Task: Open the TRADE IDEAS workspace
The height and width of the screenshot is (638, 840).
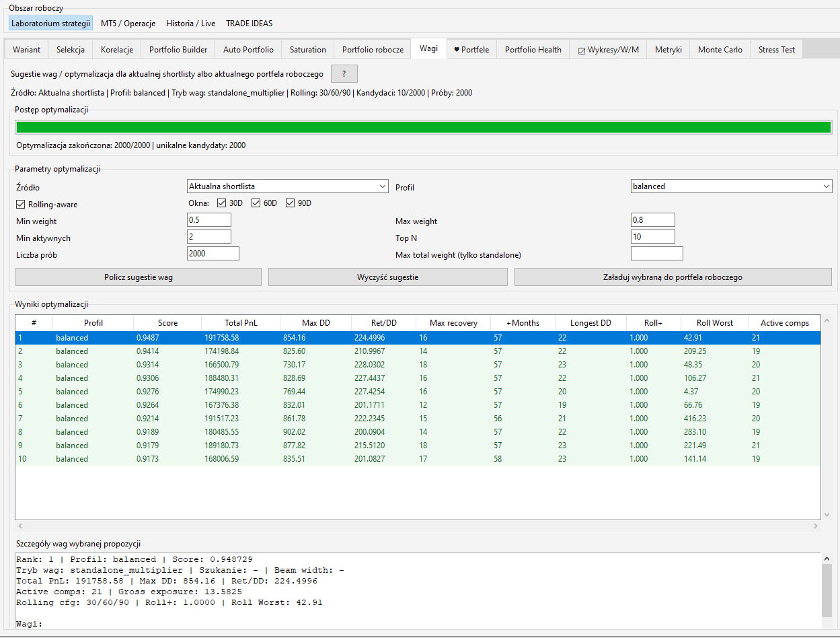Action: pos(250,24)
